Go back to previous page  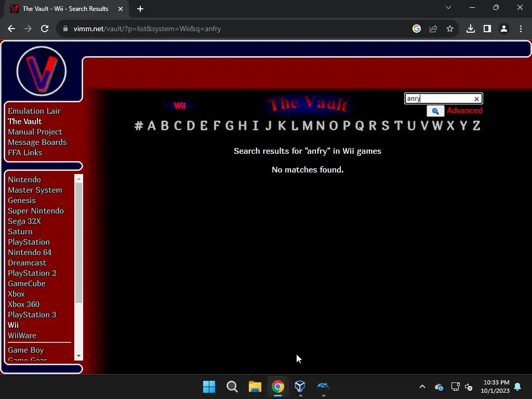click(11, 29)
